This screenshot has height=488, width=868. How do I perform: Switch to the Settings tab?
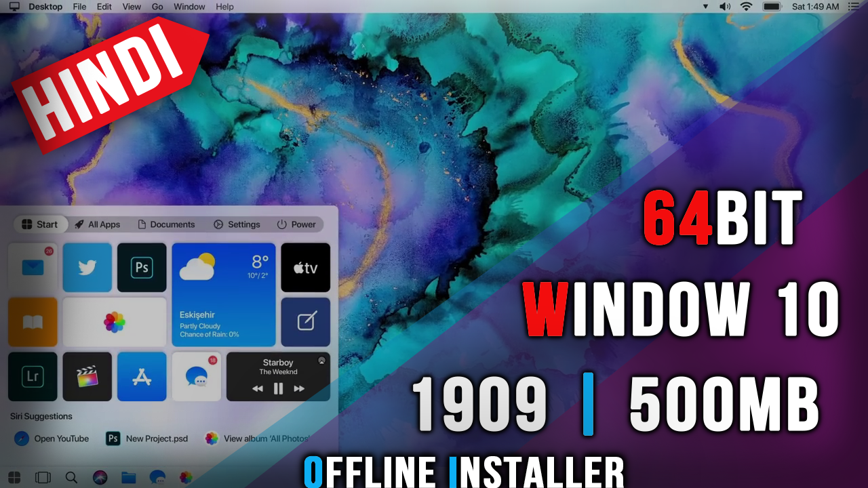click(237, 224)
